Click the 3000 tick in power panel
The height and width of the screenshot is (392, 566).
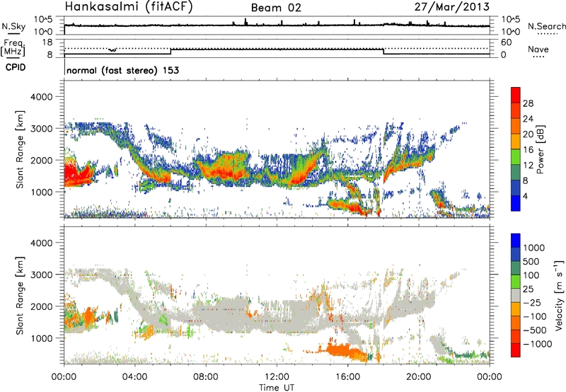pos(42,129)
